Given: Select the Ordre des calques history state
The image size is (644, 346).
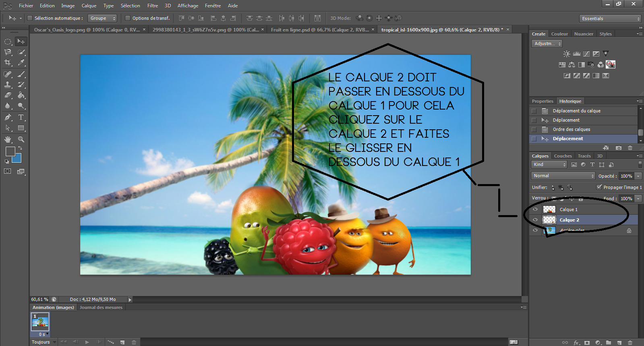Looking at the screenshot, I should pos(584,129).
